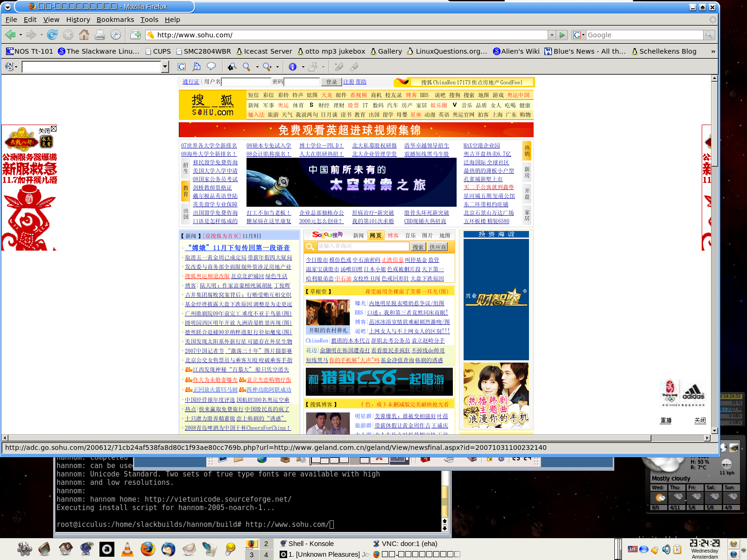
Task: Open the History menu
Action: [78, 20]
